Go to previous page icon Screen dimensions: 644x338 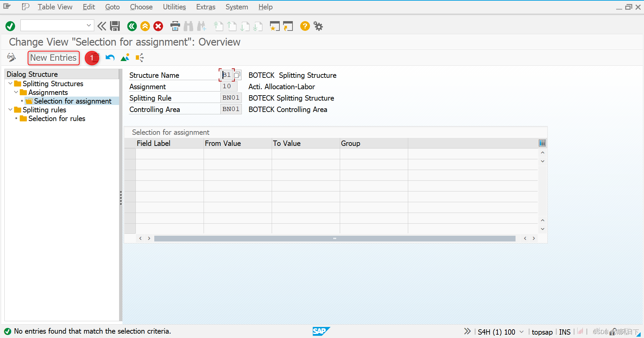pyautogui.click(x=232, y=26)
